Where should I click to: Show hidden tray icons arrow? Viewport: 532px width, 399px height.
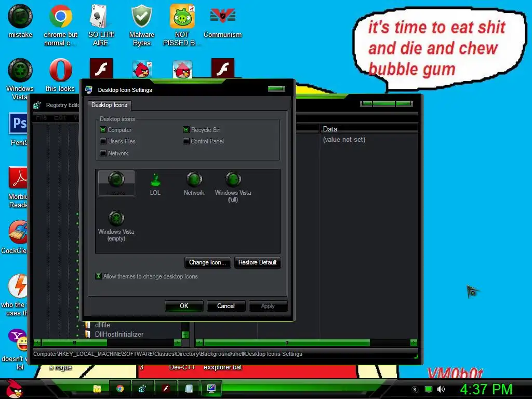[415, 390]
